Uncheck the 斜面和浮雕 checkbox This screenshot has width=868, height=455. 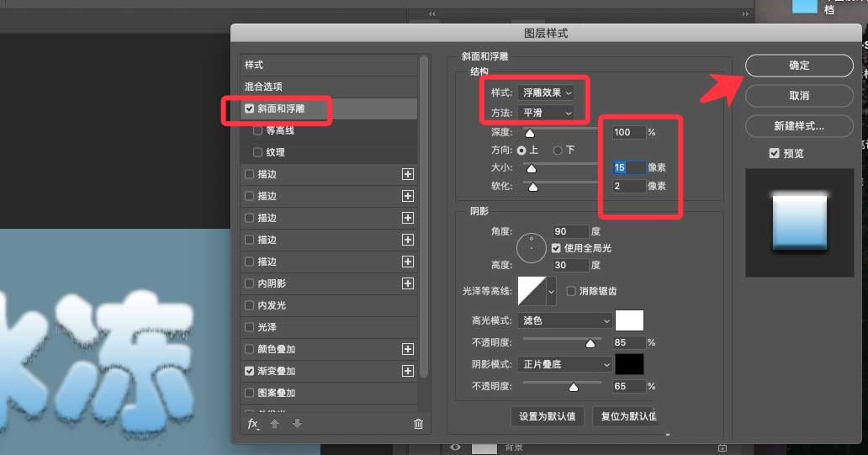[250, 109]
